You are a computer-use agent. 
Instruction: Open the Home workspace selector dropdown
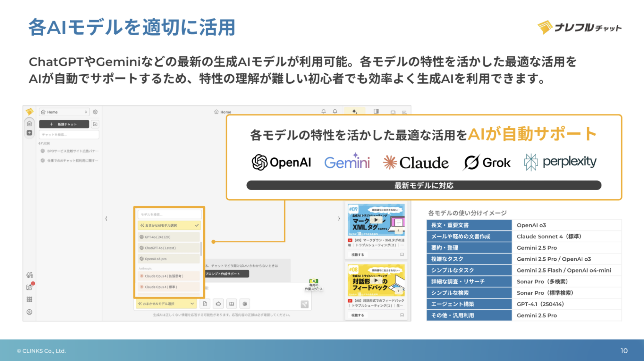pyautogui.click(x=64, y=112)
